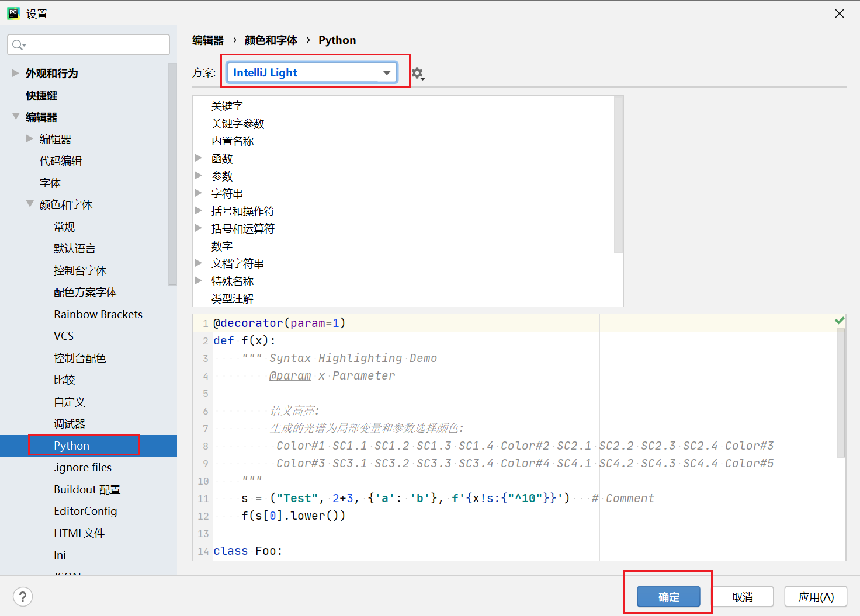Select 数字 in the element list
Image resolution: width=860 pixels, height=616 pixels.
coord(222,246)
